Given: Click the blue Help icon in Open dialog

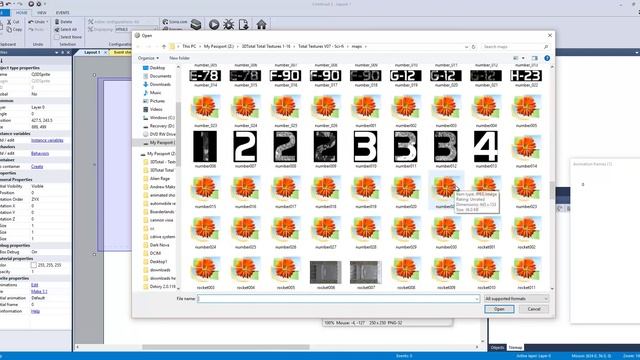Looking at the screenshot, I should coord(547,58).
